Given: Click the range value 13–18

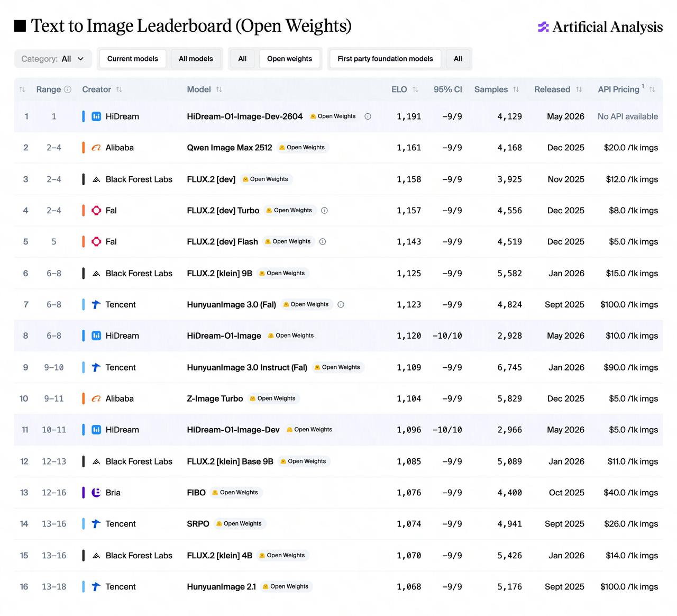Looking at the screenshot, I should (54, 587).
